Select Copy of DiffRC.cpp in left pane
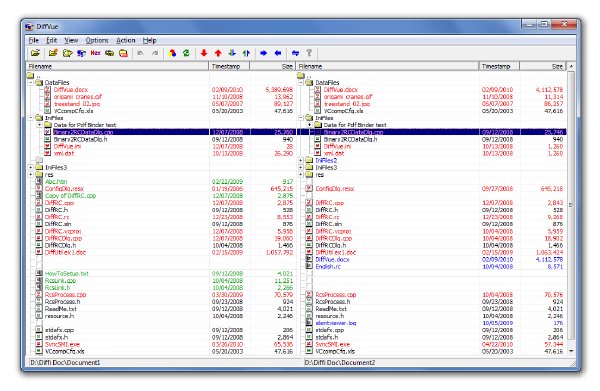 pos(70,196)
